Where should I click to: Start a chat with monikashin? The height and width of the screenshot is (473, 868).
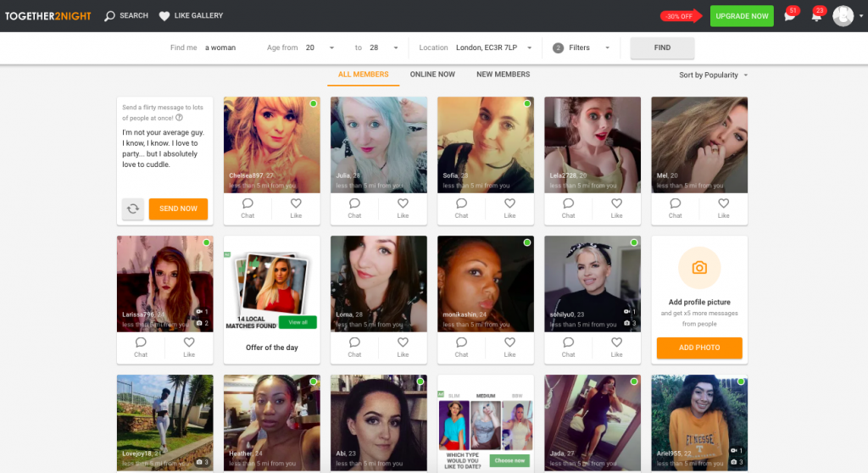[461, 347]
